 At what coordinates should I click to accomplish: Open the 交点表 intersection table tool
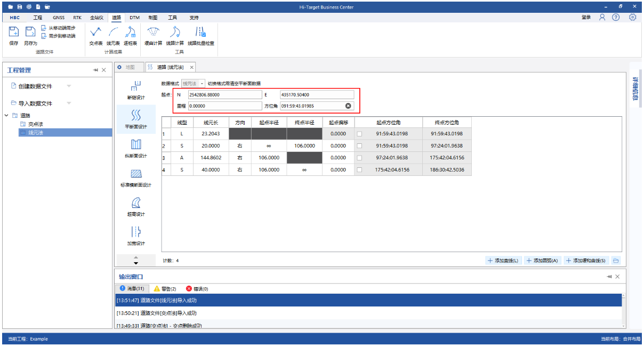(96, 36)
